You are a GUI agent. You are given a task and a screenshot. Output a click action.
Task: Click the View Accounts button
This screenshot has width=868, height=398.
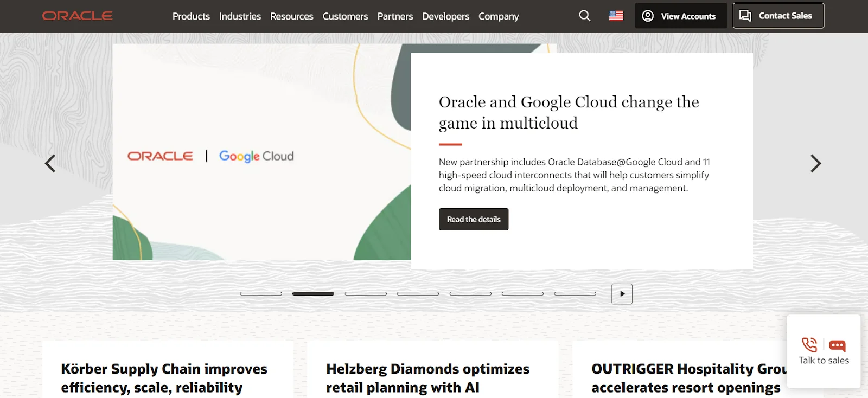[681, 16]
